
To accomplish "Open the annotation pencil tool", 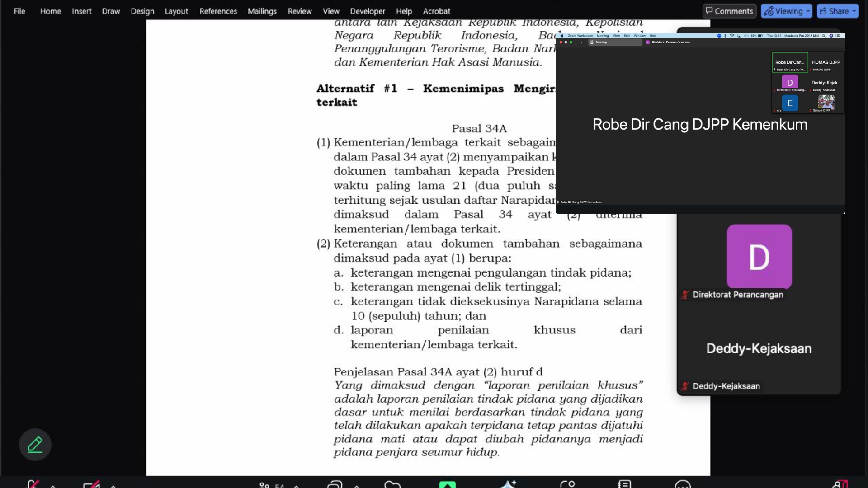I will coord(35,445).
